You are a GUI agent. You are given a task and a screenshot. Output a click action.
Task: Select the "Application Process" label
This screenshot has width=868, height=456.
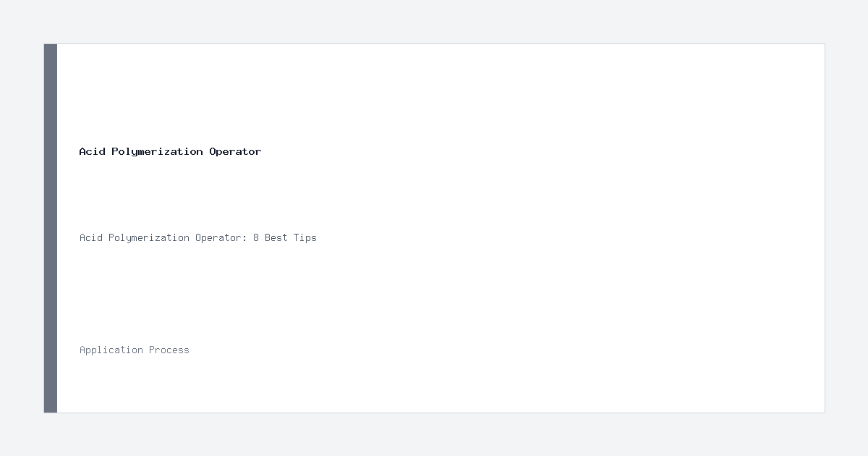click(135, 350)
